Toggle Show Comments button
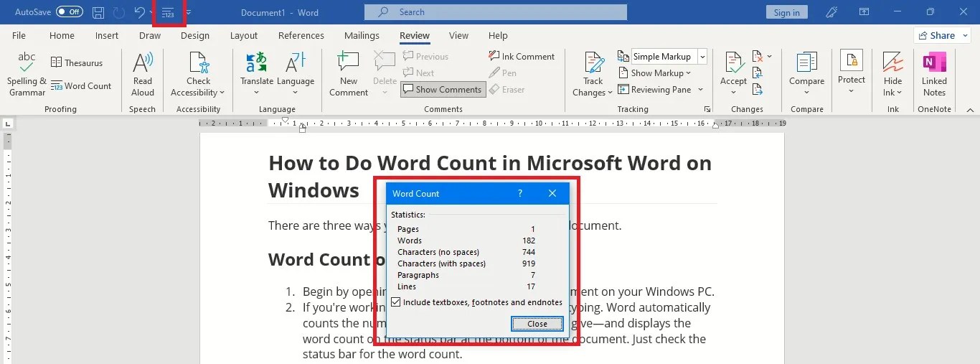Image resolution: width=980 pixels, height=364 pixels. tap(443, 89)
